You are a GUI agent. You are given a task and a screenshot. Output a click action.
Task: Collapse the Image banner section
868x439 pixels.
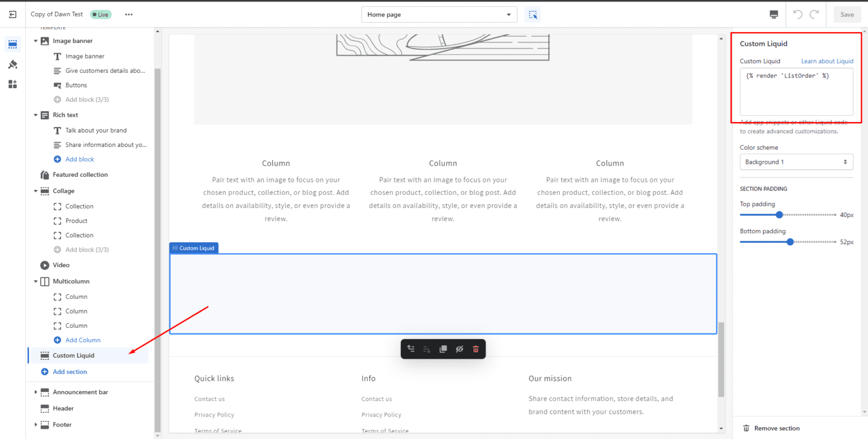(36, 41)
